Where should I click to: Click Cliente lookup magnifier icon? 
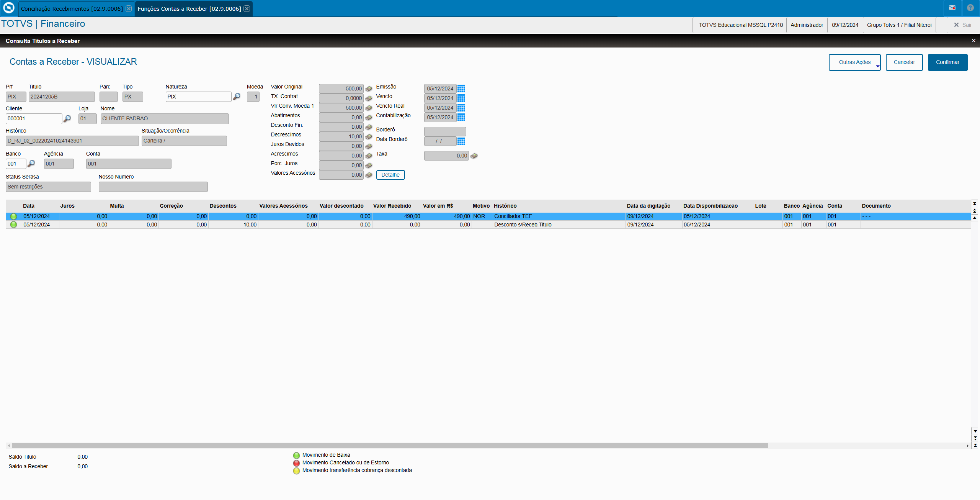tap(67, 119)
